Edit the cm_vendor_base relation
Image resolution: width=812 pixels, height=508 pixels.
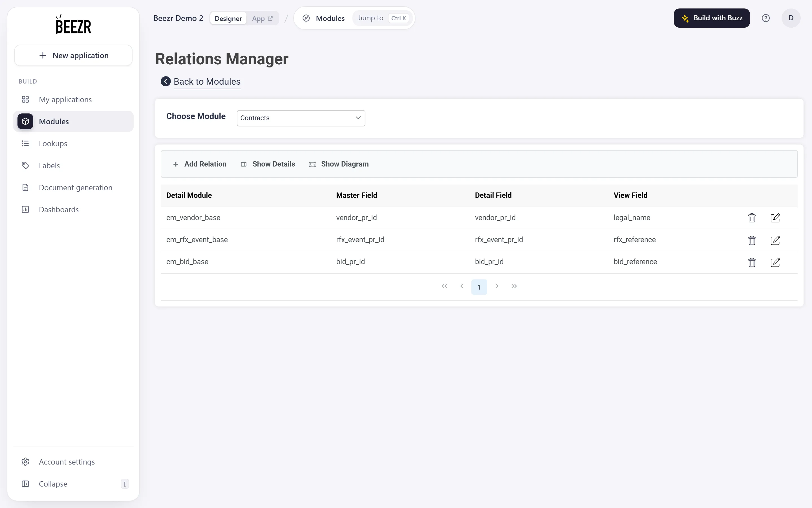tap(775, 218)
